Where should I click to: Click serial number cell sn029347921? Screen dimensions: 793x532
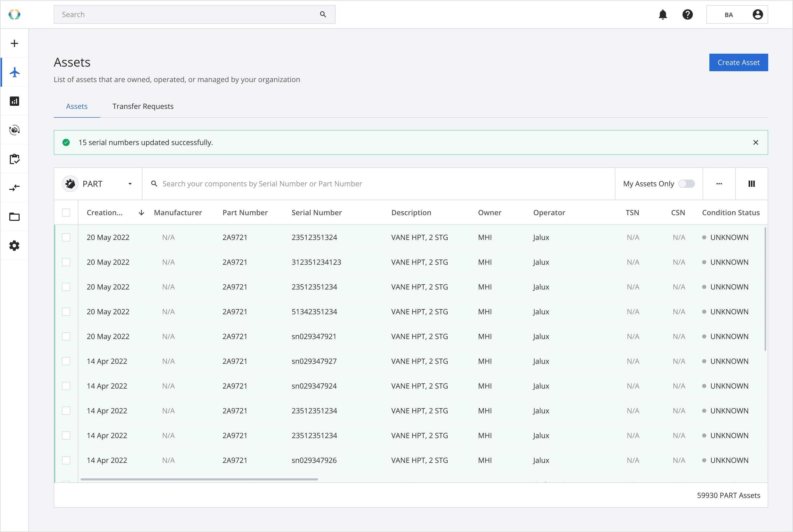314,337
